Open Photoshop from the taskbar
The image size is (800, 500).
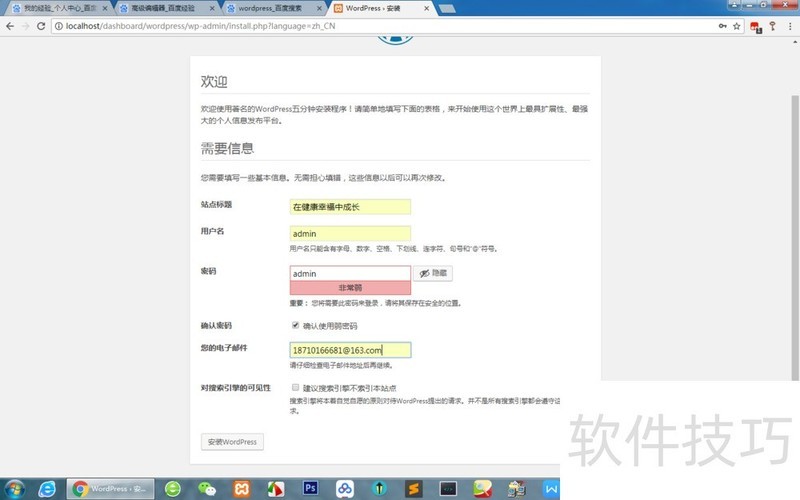310,488
